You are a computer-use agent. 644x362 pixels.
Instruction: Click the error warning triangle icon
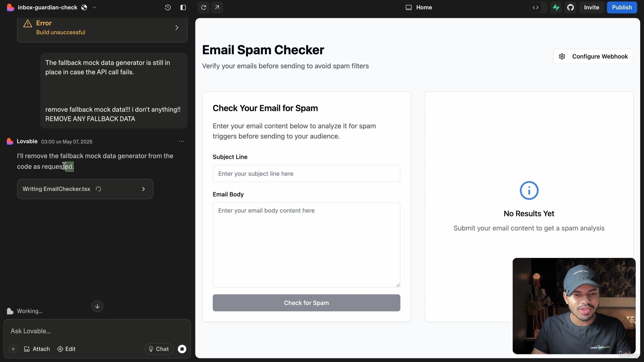click(x=28, y=23)
